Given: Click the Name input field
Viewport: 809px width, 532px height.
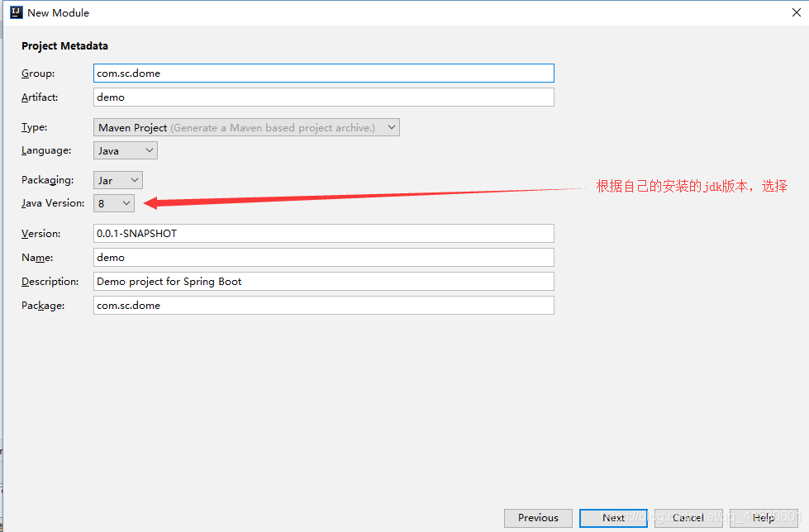Looking at the screenshot, I should tap(323, 258).
